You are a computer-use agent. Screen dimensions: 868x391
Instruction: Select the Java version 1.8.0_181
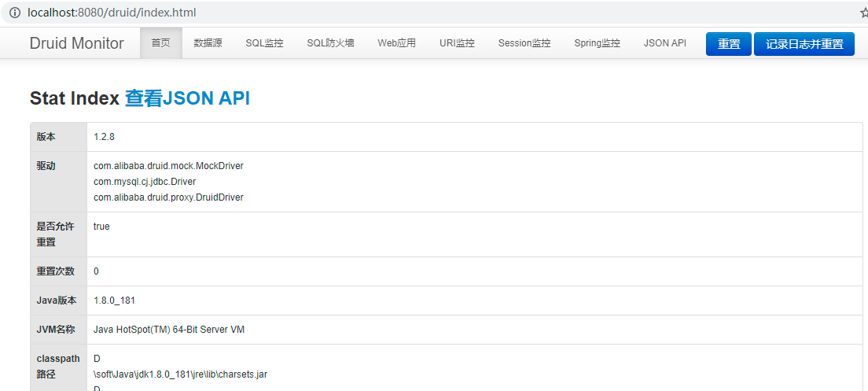pyautogui.click(x=114, y=301)
